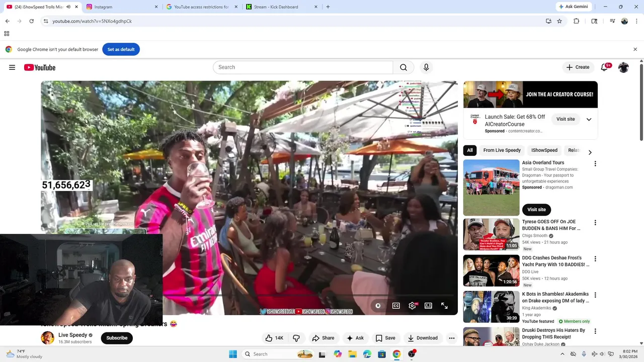Save the video to a playlist
Screen dimensions: 644x362
tap(385, 338)
